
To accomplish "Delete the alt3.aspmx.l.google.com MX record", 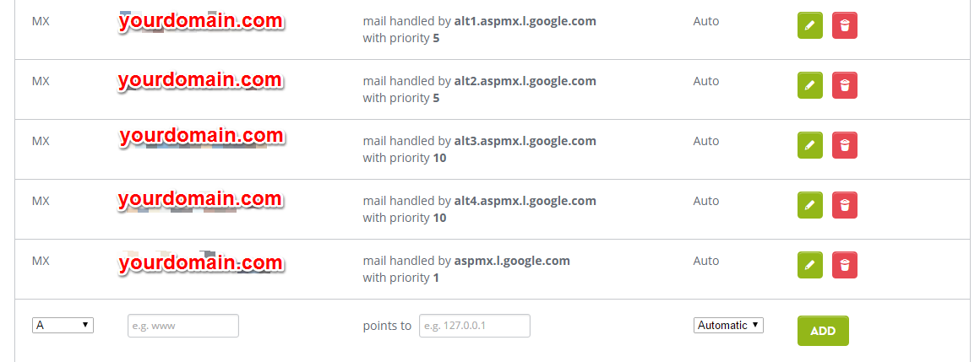I will point(844,145).
